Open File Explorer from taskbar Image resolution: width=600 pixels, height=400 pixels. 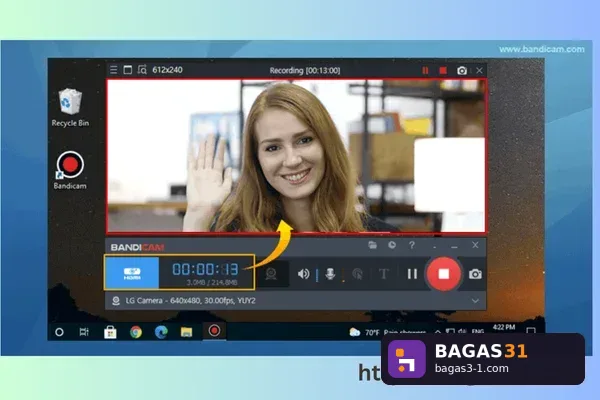pos(186,332)
